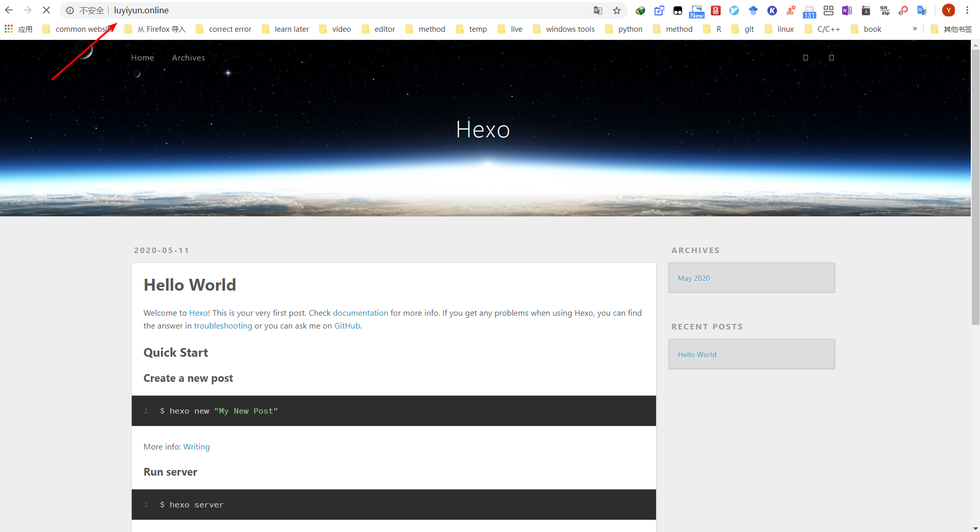Open the 2020-05-11 post date link

[x=161, y=250]
